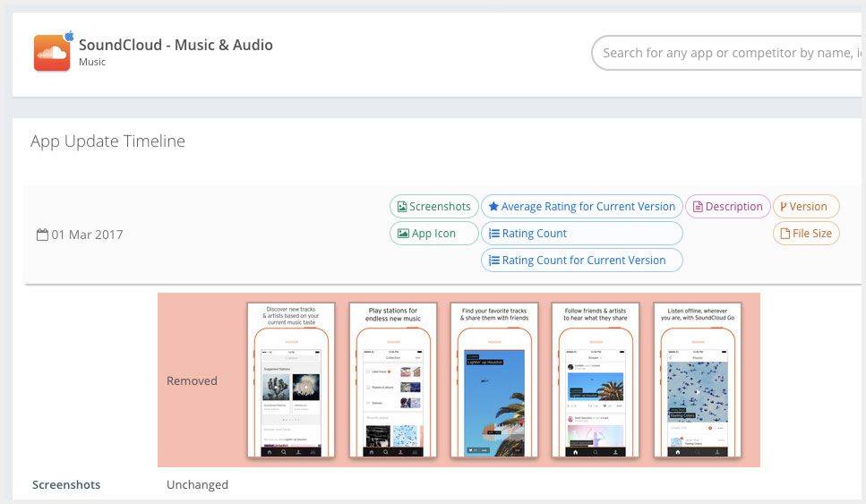Click the Music category label under title

[x=92, y=63]
